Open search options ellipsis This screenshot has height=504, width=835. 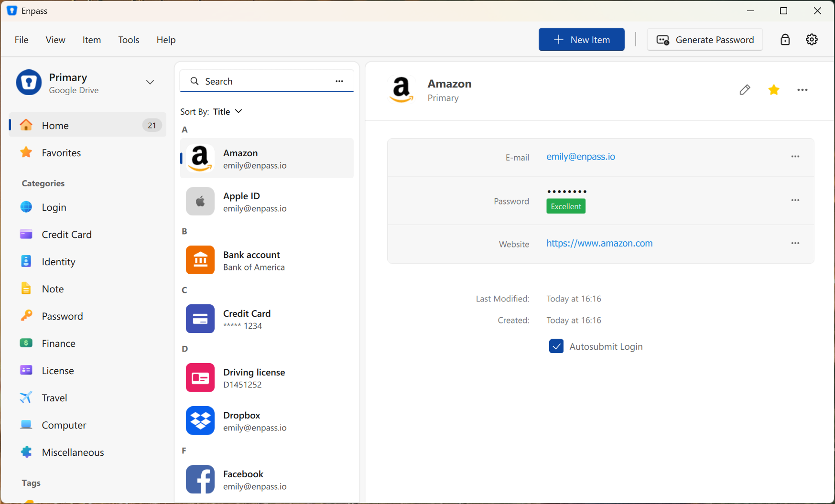339,81
